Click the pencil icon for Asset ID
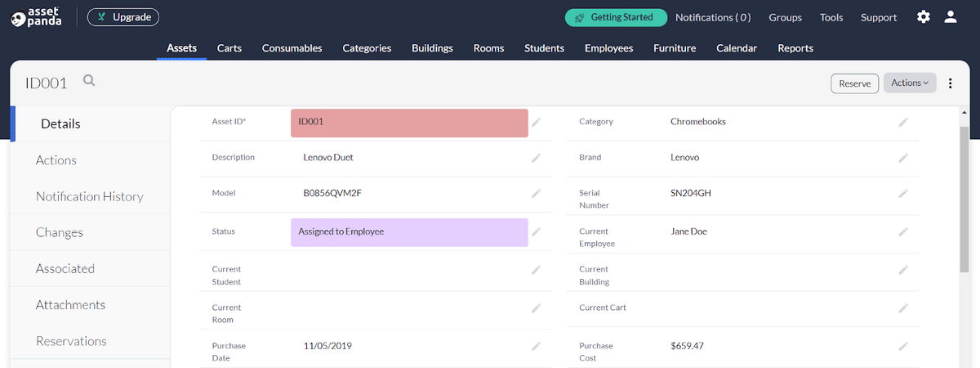 coord(537,122)
